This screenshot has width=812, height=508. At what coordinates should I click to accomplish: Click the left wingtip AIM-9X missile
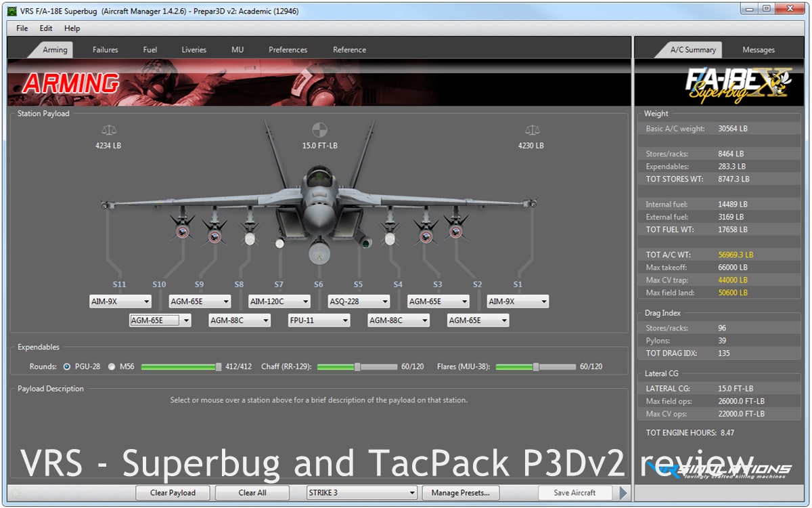[106, 203]
